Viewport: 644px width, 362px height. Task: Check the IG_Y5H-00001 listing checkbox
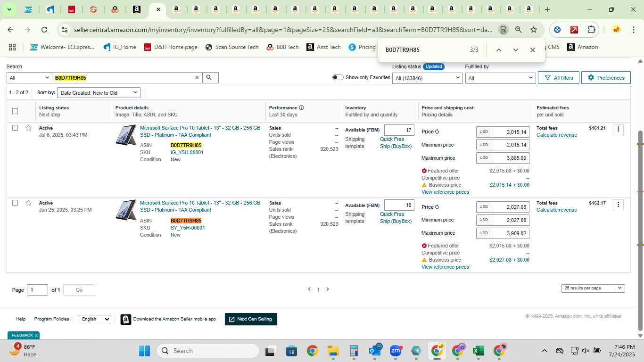(15, 128)
